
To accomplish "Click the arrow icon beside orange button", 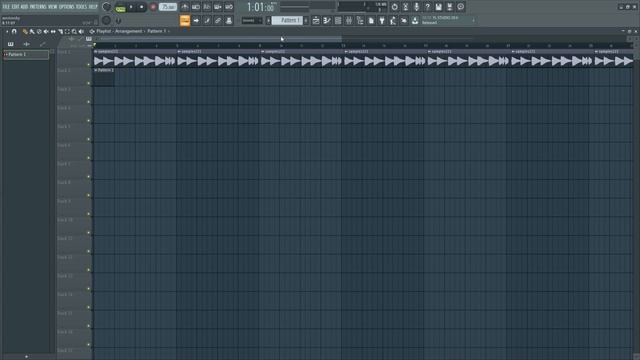I will [x=196, y=20].
